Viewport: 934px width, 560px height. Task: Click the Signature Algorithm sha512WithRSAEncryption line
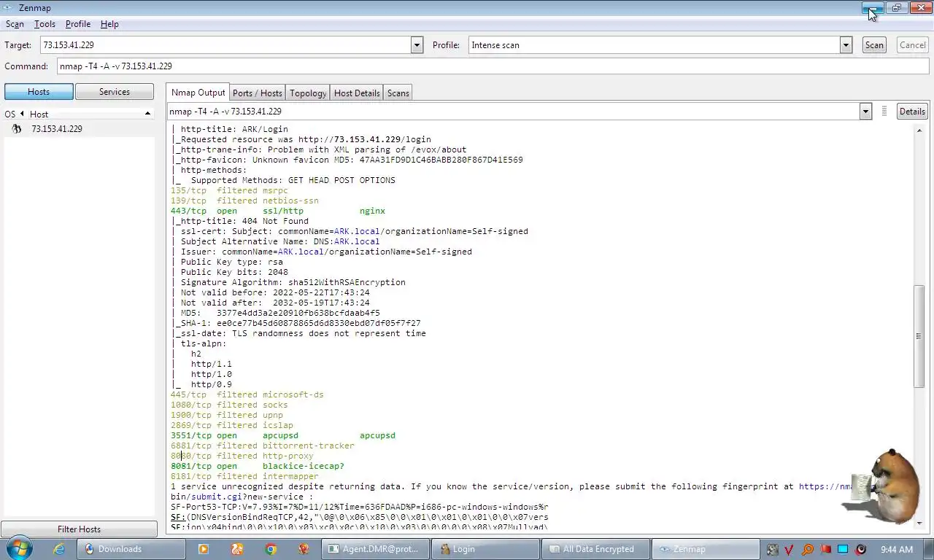click(x=293, y=282)
